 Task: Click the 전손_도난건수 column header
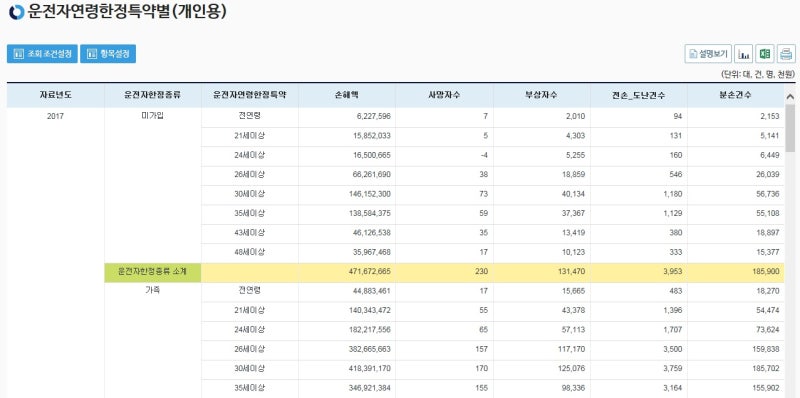(639, 95)
